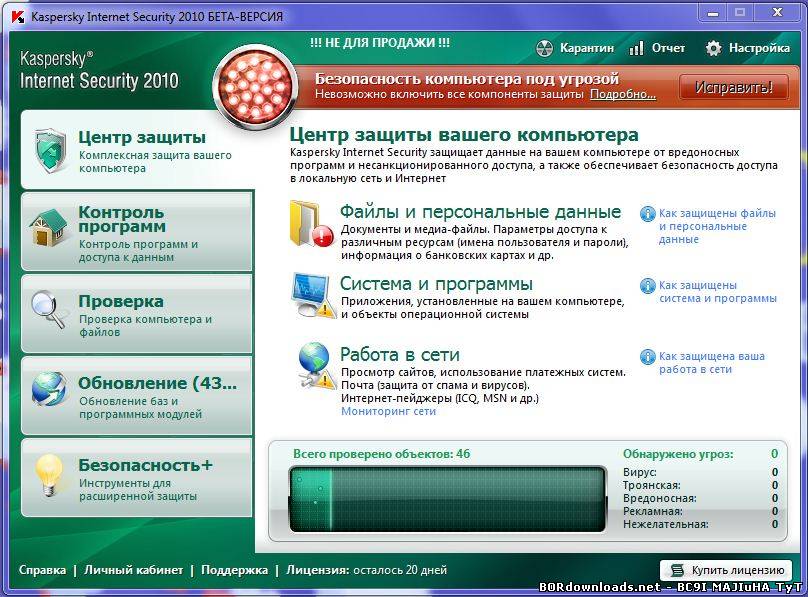Screen dimensions: 808x597
Task: Click the Лицензия footer link
Action: pos(318,570)
